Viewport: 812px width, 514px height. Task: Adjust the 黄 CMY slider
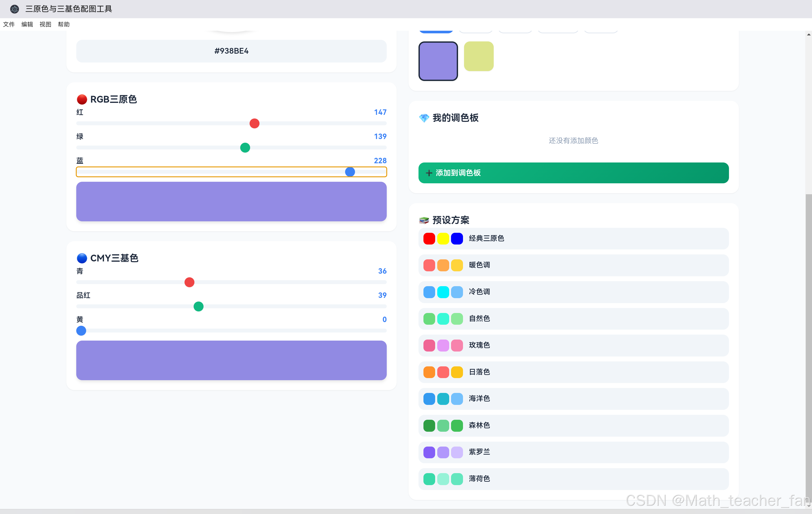[x=231, y=331]
